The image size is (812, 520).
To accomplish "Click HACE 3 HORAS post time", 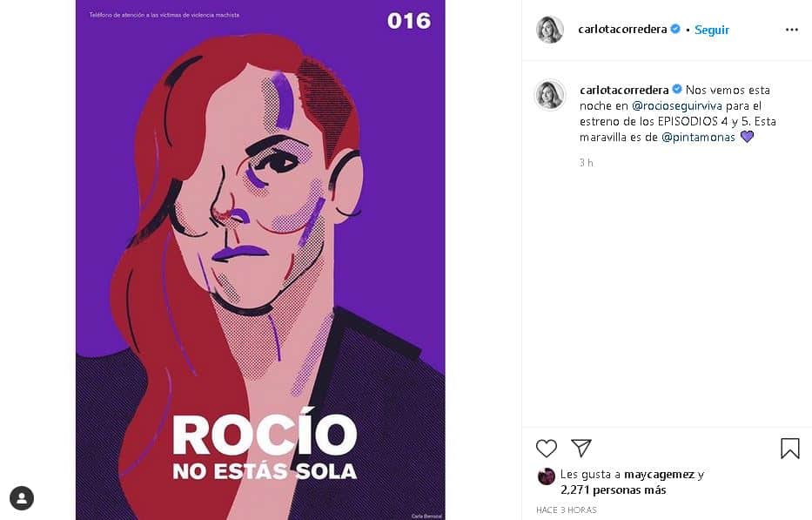I will tap(566, 510).
